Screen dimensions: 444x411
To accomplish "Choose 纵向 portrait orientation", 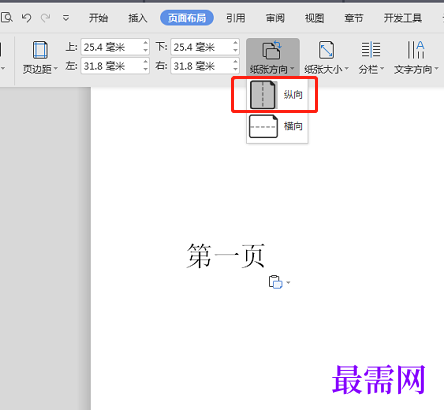I will coord(276,95).
